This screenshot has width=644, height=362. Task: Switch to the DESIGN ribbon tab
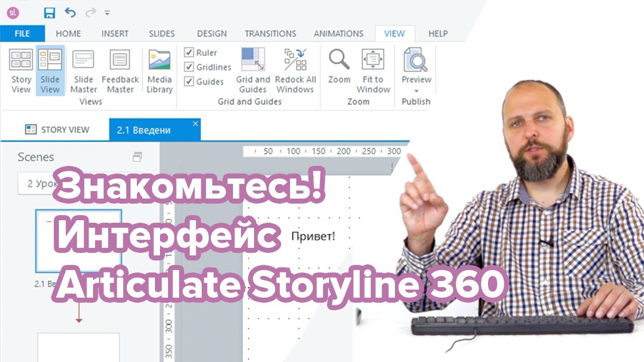[x=212, y=34]
